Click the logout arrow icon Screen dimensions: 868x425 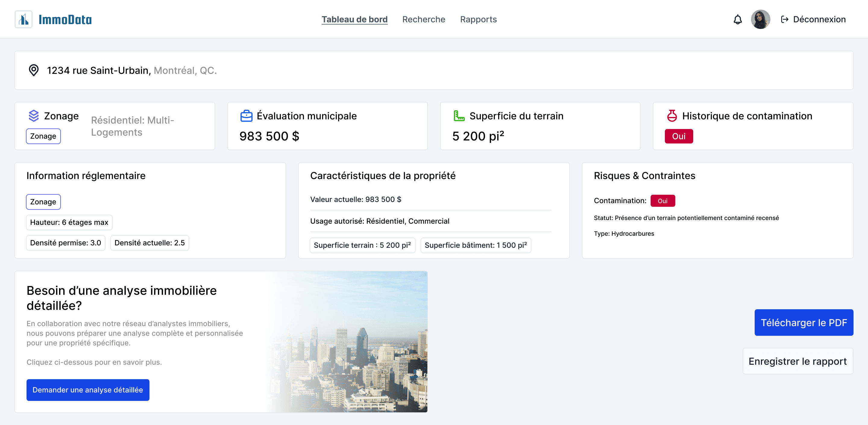785,20
